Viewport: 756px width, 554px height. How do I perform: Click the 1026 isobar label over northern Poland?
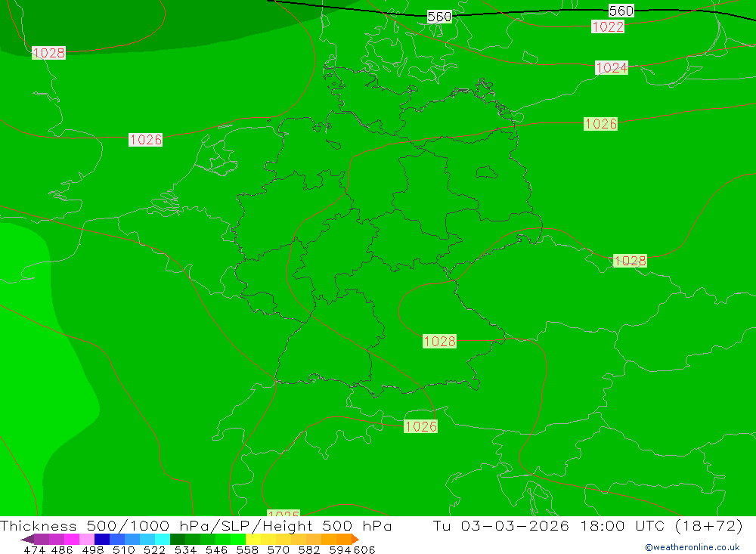click(601, 123)
